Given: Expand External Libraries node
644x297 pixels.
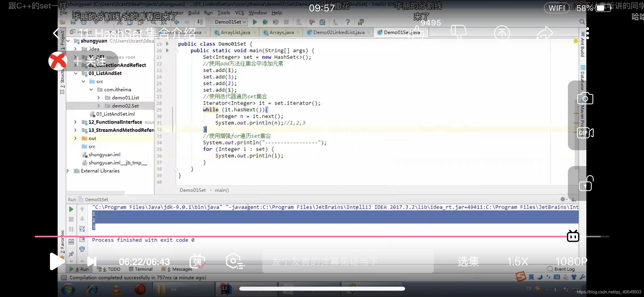Looking at the screenshot, I should pos(68,171).
